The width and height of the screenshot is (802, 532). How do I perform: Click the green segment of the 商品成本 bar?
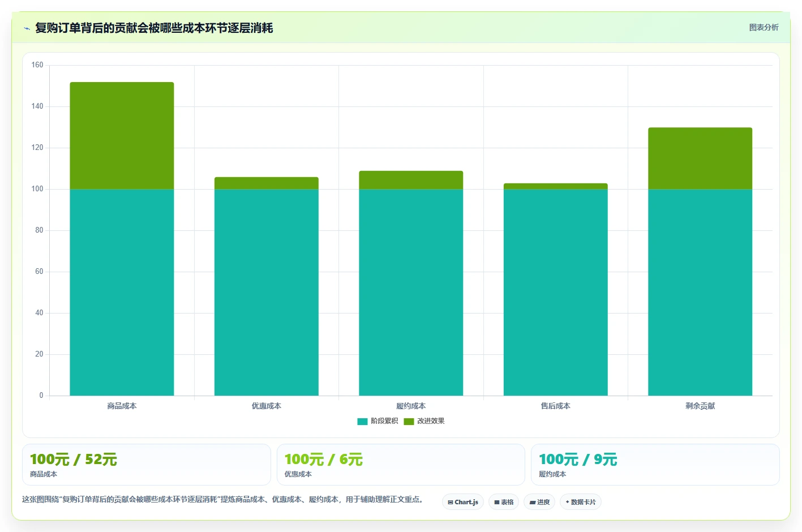pos(122,136)
